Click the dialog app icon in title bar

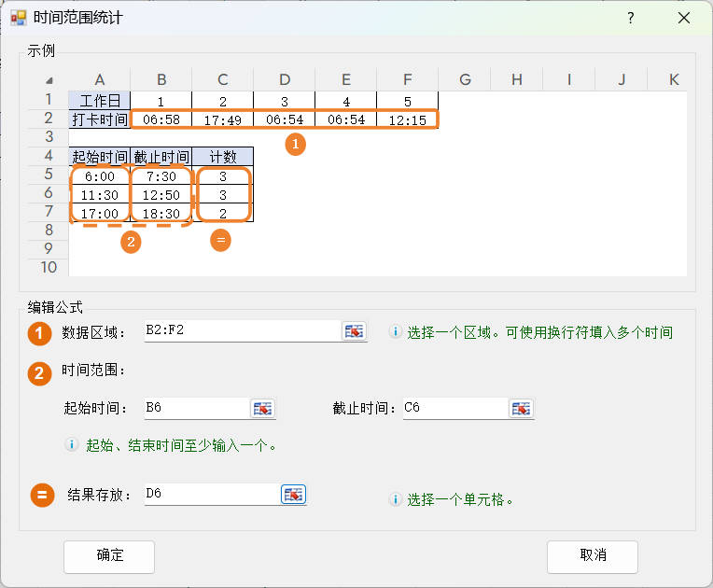18,18
